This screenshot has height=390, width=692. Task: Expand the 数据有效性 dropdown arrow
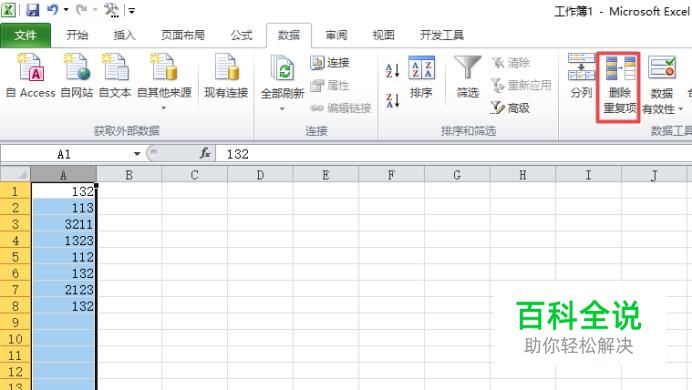click(681, 109)
